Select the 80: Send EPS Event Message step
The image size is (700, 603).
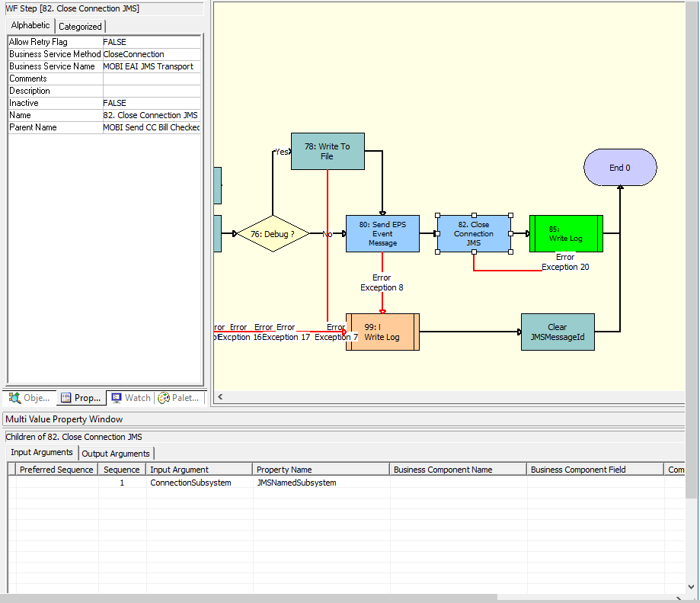pos(382,233)
